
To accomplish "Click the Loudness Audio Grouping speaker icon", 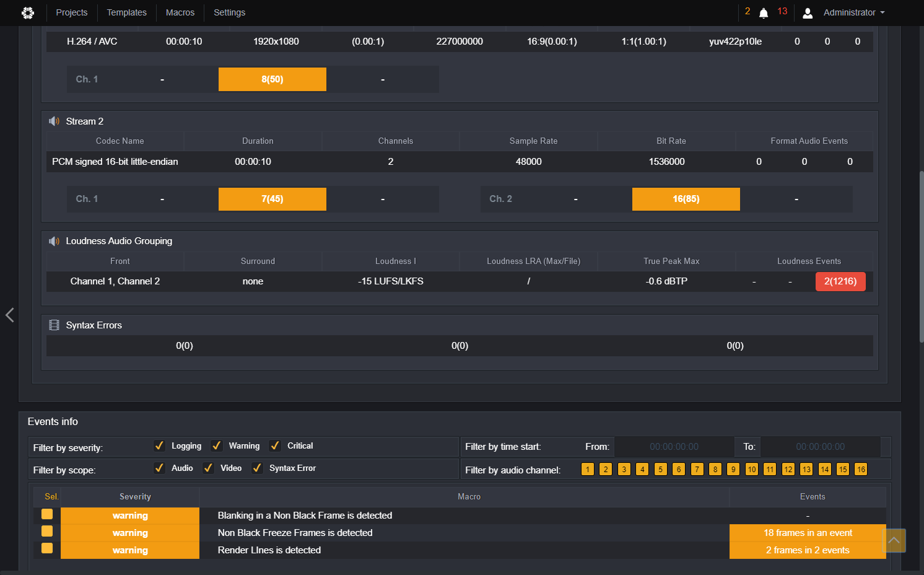I will tap(54, 241).
